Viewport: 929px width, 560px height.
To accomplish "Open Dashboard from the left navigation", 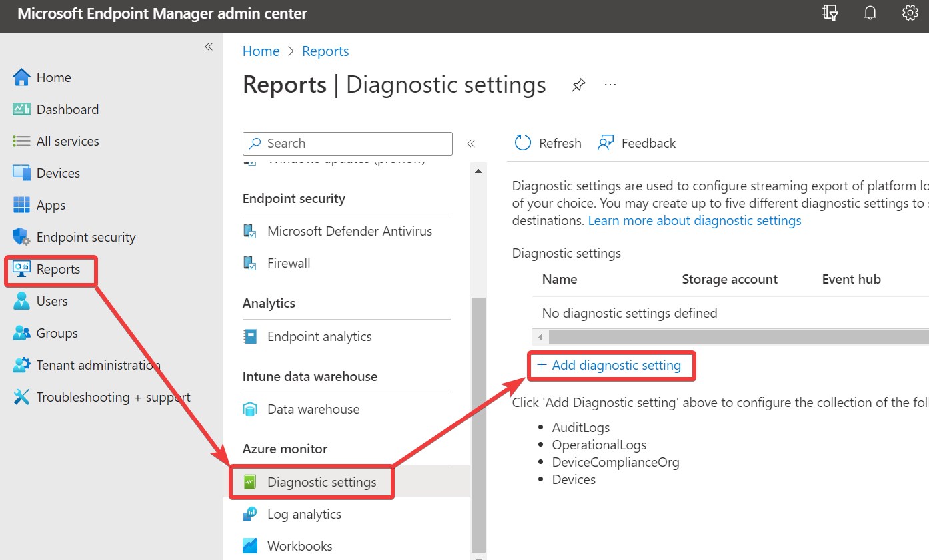I will coord(67,109).
